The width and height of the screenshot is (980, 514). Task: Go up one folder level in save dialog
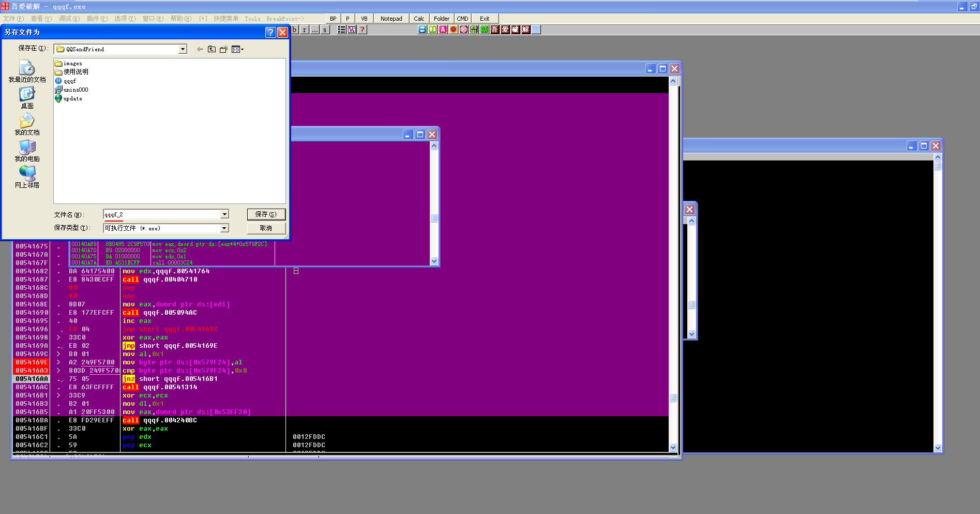pyautogui.click(x=212, y=49)
